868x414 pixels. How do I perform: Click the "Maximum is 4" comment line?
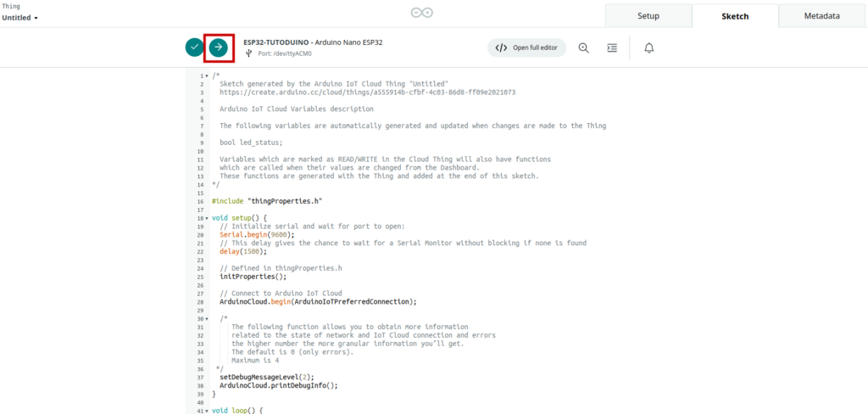point(255,361)
